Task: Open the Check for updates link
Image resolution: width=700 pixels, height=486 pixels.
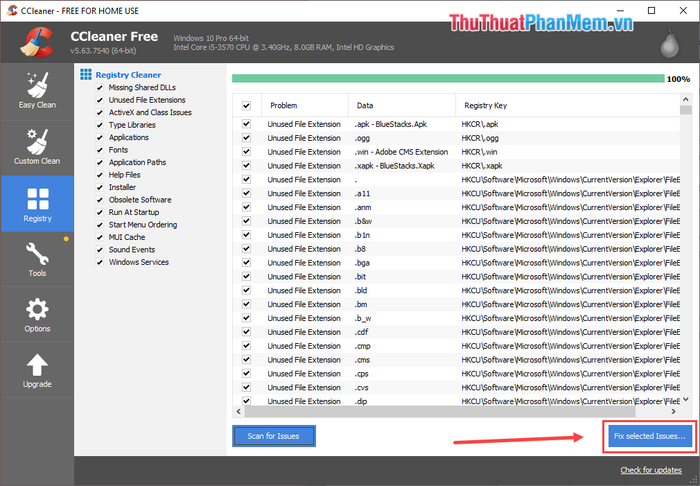Action: pyautogui.click(x=651, y=470)
